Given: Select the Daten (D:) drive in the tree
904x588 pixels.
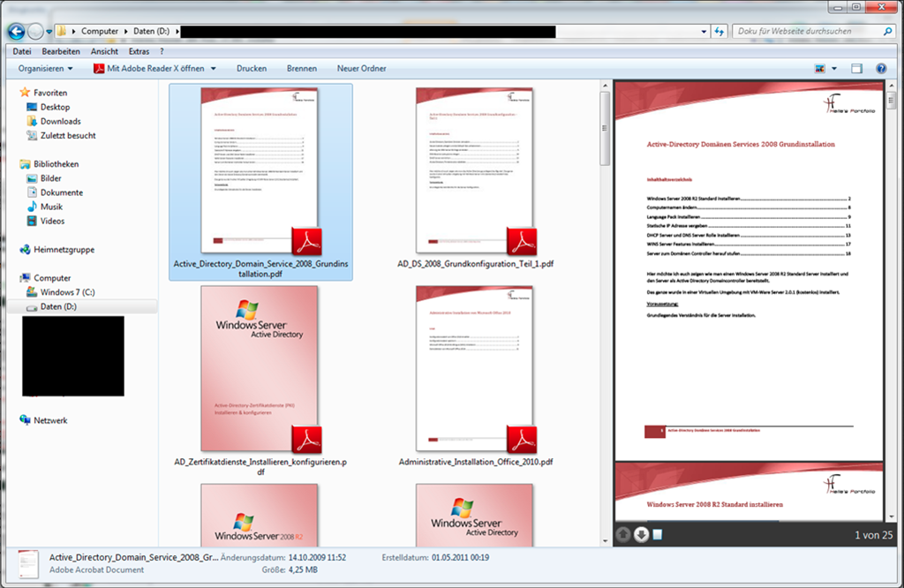Looking at the screenshot, I should point(58,306).
